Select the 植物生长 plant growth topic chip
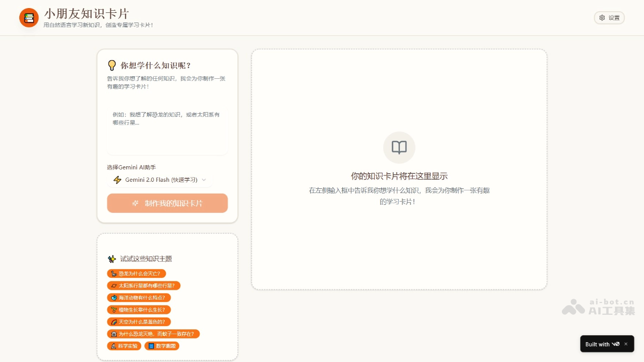 (x=139, y=310)
